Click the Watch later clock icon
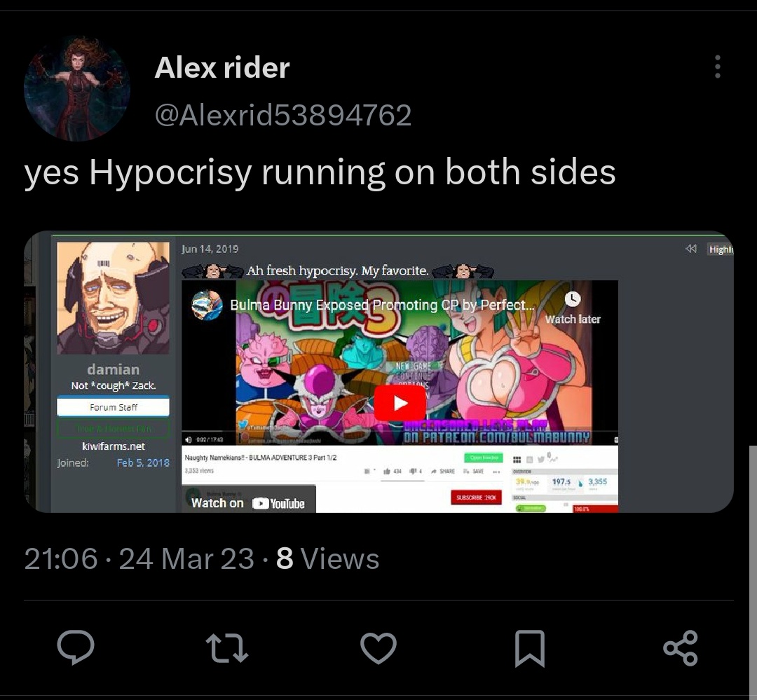Viewport: 757px width, 700px height. tap(573, 298)
